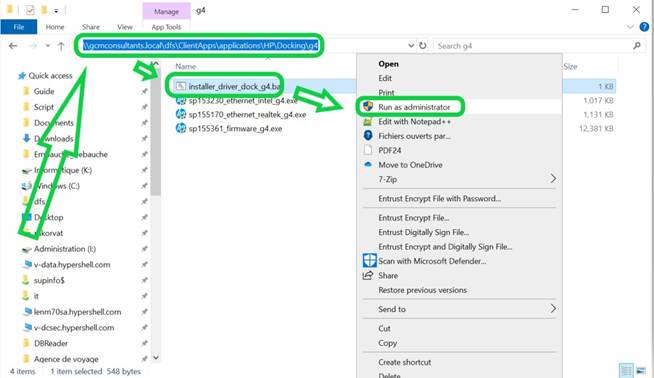The height and width of the screenshot is (378, 654).
Task: Open v-dcsec.hypershell.com location
Action: click(x=74, y=328)
